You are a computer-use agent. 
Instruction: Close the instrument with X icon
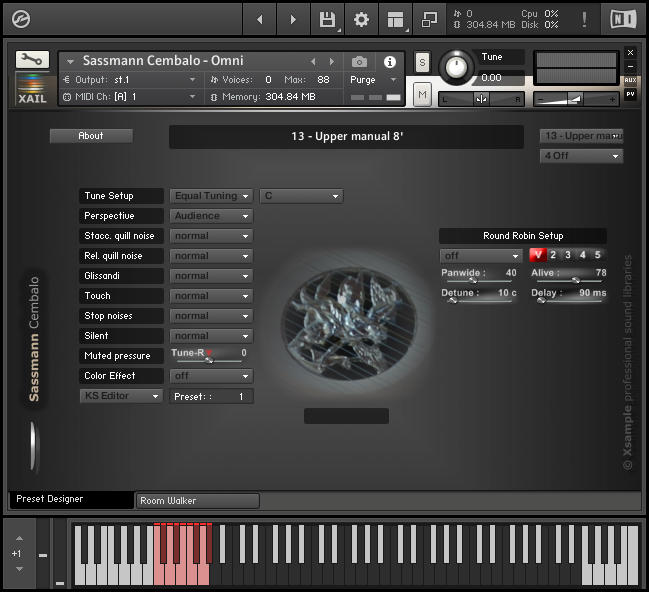630,53
